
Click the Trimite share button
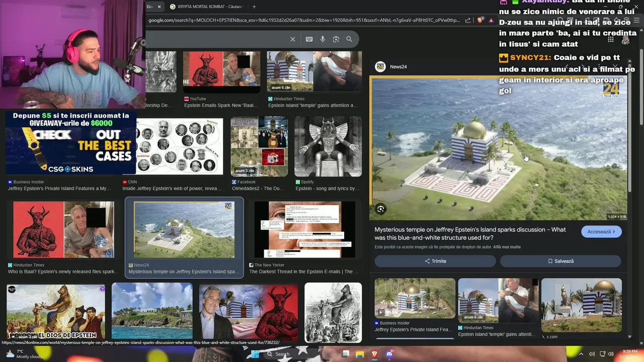click(435, 261)
